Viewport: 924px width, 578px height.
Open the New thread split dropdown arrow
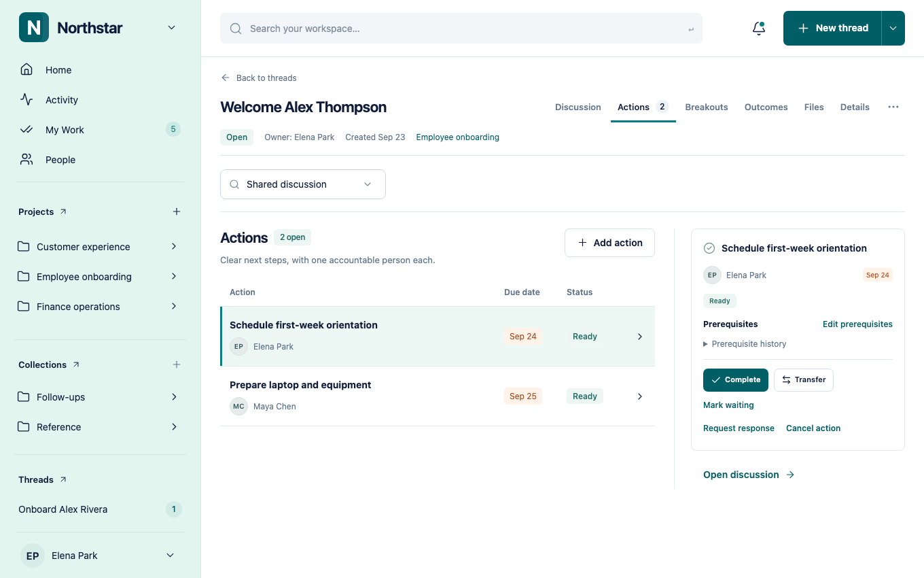click(893, 29)
